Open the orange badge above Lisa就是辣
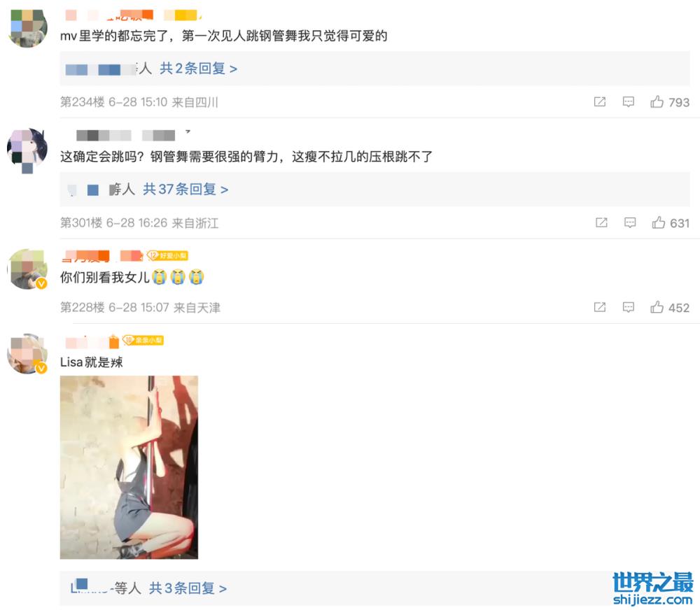This screenshot has height=610, width=700. pos(143,340)
